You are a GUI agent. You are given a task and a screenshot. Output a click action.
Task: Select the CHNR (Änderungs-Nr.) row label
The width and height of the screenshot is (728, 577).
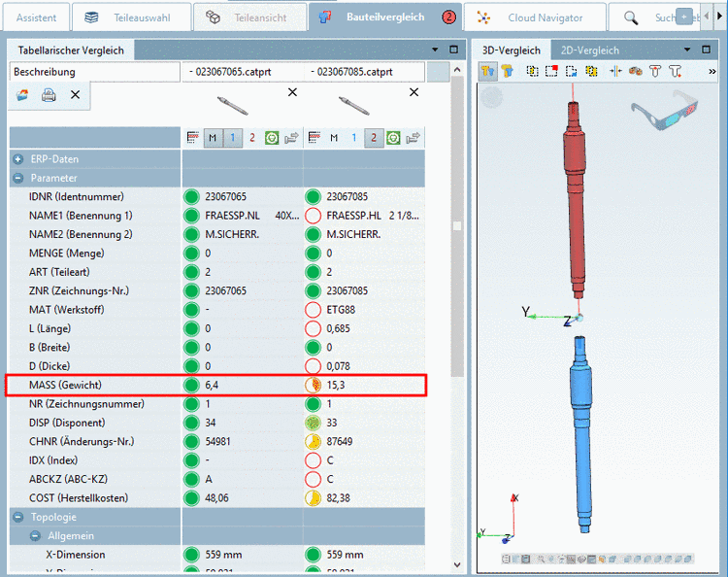[x=82, y=441]
